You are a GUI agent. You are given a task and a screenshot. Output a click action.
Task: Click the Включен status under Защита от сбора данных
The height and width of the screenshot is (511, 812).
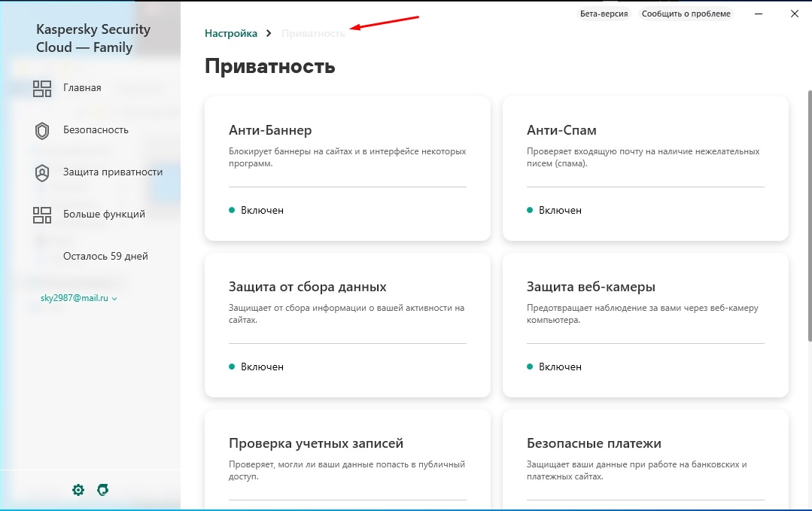tap(257, 367)
